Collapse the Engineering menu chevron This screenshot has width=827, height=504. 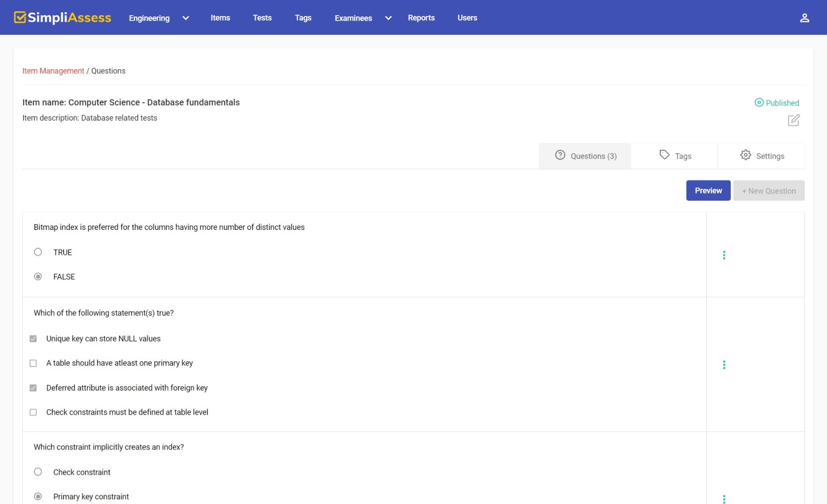tap(185, 18)
